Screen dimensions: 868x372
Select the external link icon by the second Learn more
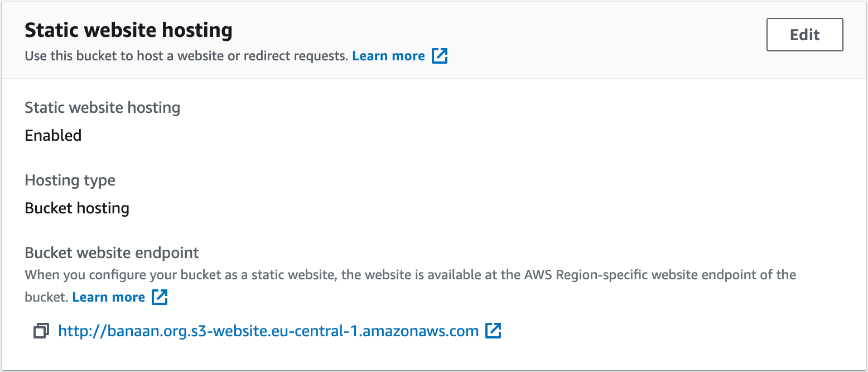tap(160, 297)
